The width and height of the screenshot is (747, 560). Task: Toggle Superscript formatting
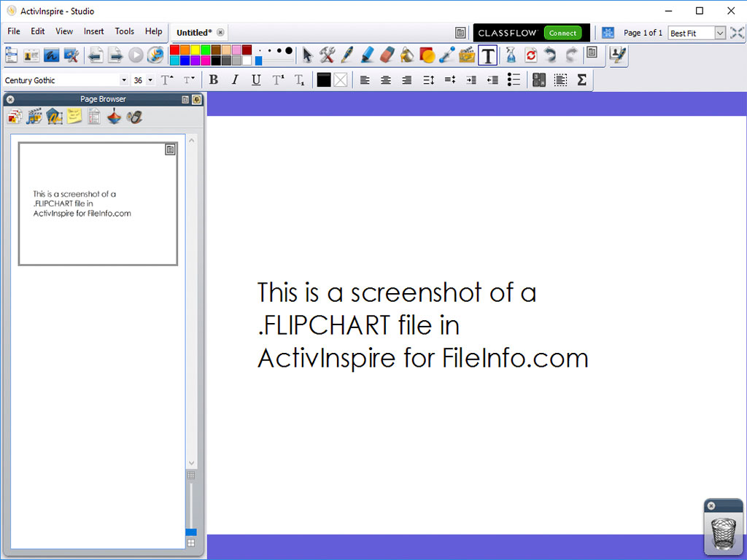tap(278, 80)
